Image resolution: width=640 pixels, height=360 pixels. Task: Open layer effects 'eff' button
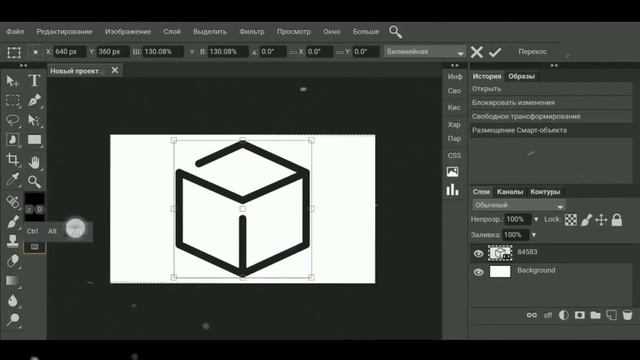coord(548,315)
